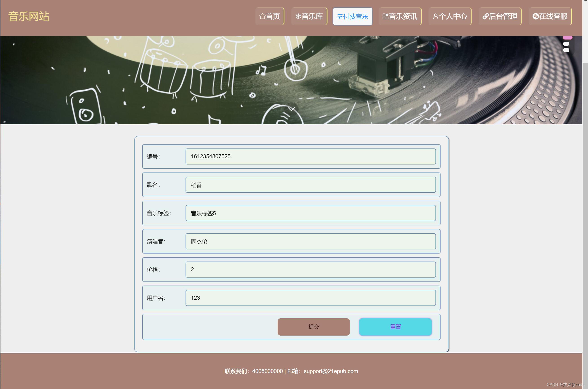Click the chat icon beside 在线客服
588x389 pixels.
[x=535, y=16]
